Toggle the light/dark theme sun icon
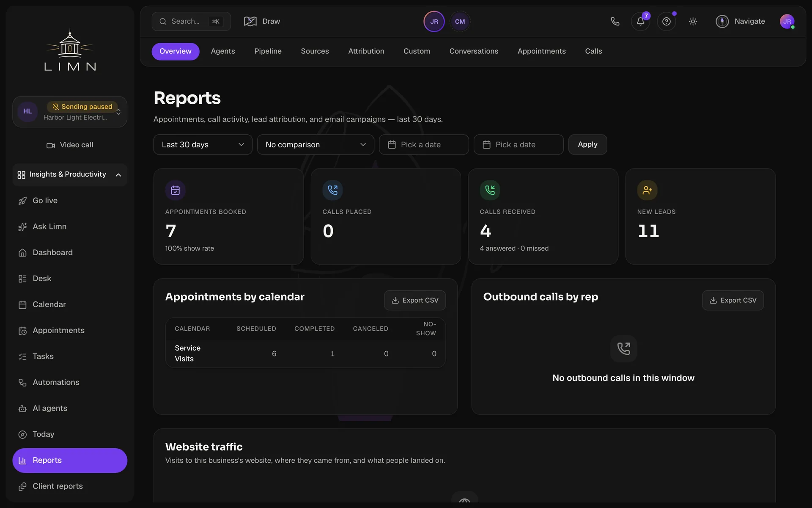Image resolution: width=812 pixels, height=508 pixels. [693, 22]
